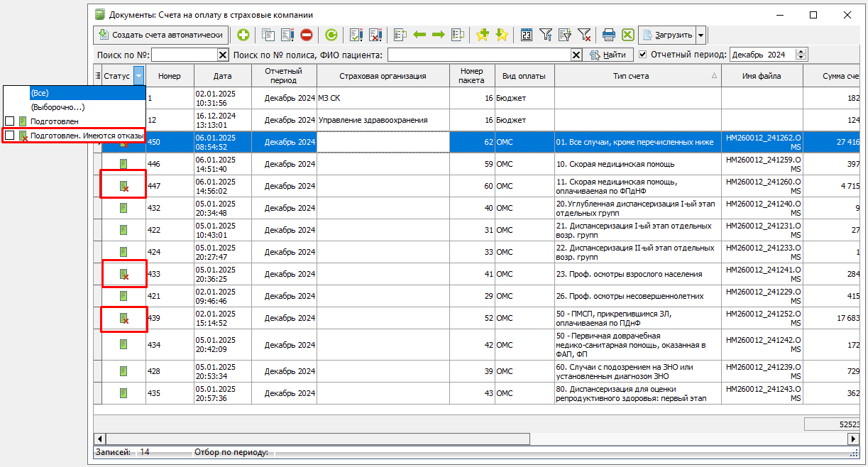
Task: Click the scrollbar left arrow button
Action: (x=100, y=439)
